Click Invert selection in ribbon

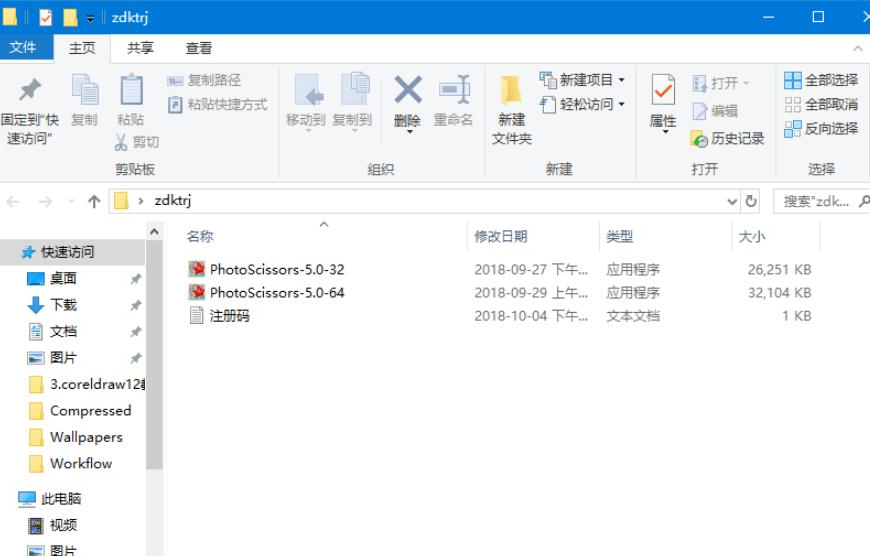pos(821,129)
